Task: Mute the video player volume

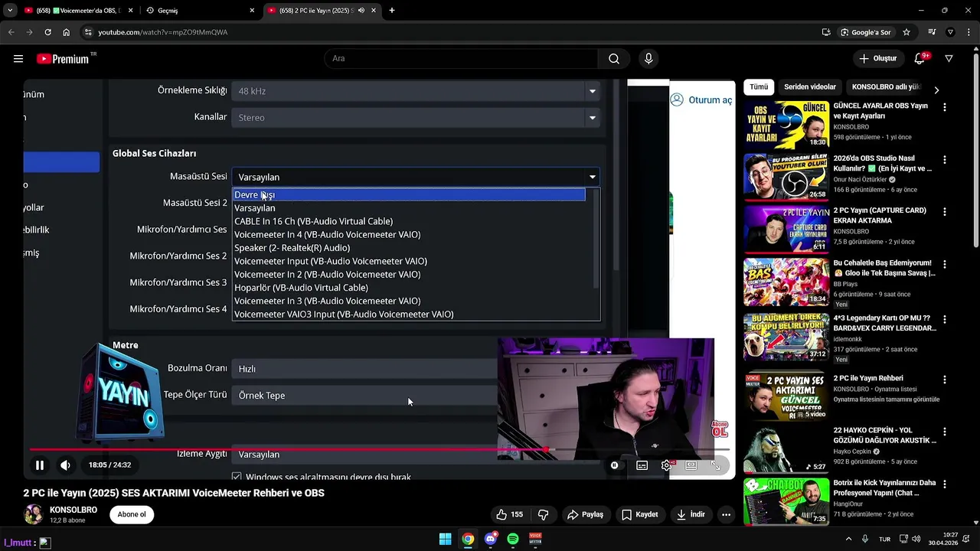Action: click(66, 465)
